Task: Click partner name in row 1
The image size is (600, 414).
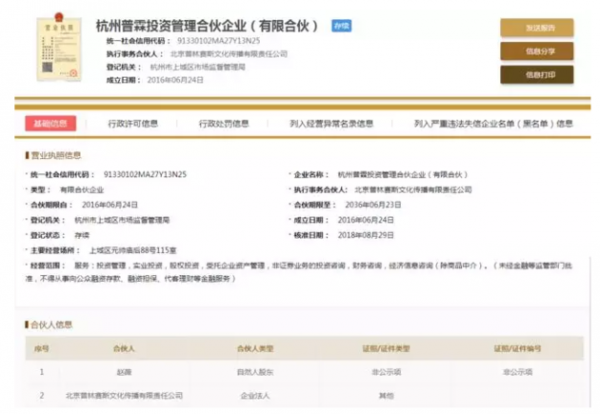Action: (x=124, y=372)
